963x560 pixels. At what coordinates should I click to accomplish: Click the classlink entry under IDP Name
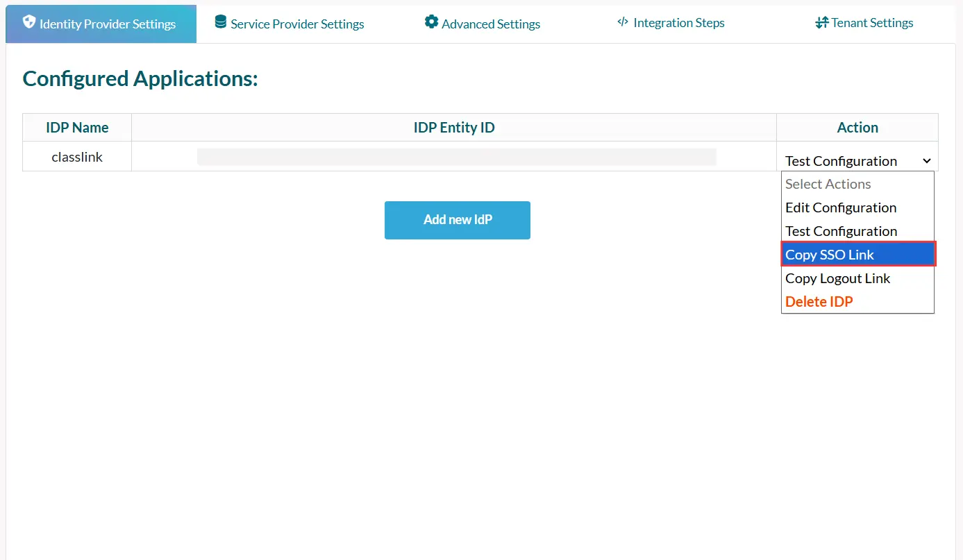pyautogui.click(x=76, y=156)
